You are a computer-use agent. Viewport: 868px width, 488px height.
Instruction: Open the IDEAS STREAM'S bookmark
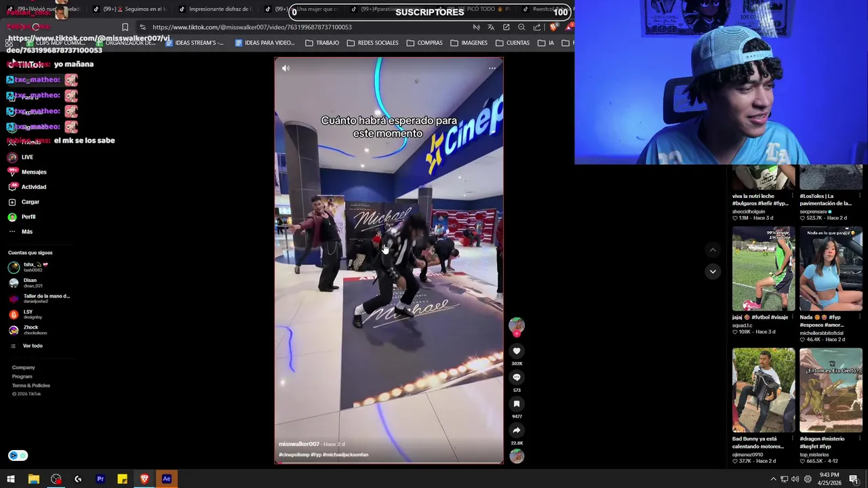pyautogui.click(x=194, y=43)
